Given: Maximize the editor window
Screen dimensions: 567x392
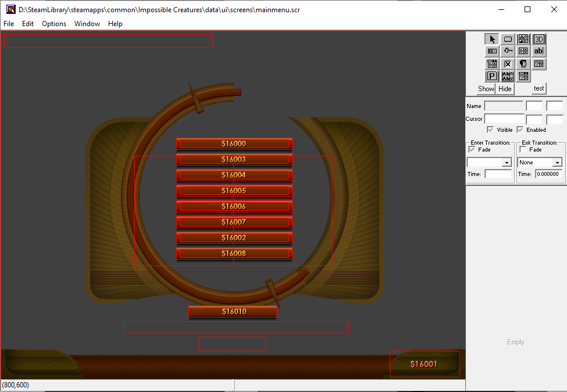Looking at the screenshot, I should 527,9.
